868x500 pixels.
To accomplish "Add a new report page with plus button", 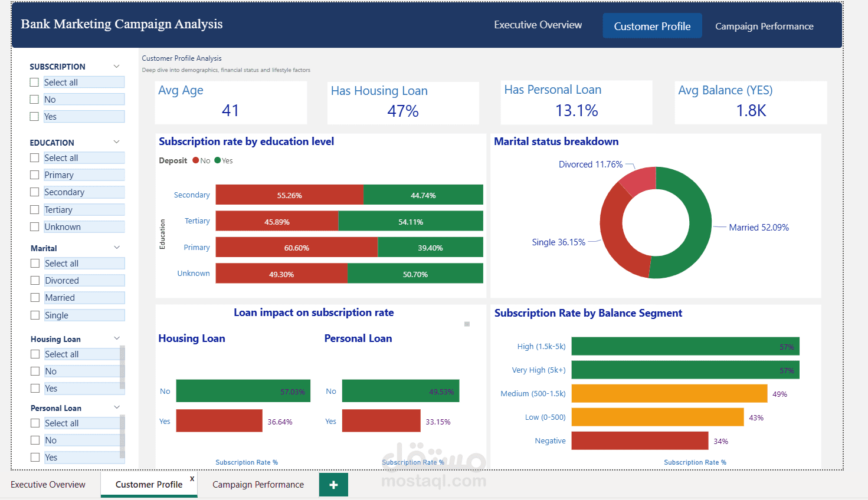I will click(x=333, y=485).
